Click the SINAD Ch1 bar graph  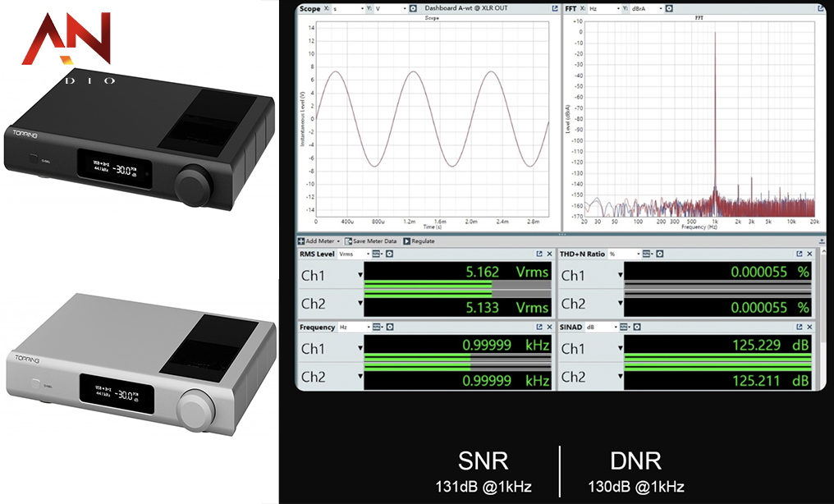pos(717,359)
